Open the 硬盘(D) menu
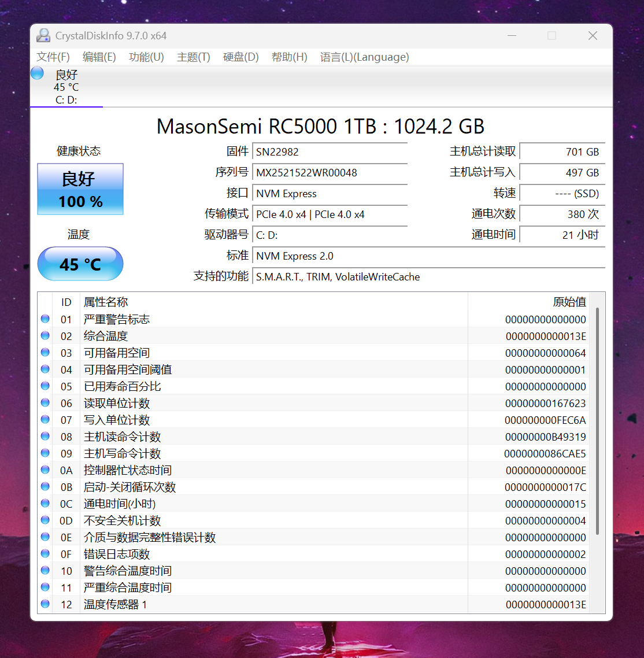644x658 pixels. point(241,57)
